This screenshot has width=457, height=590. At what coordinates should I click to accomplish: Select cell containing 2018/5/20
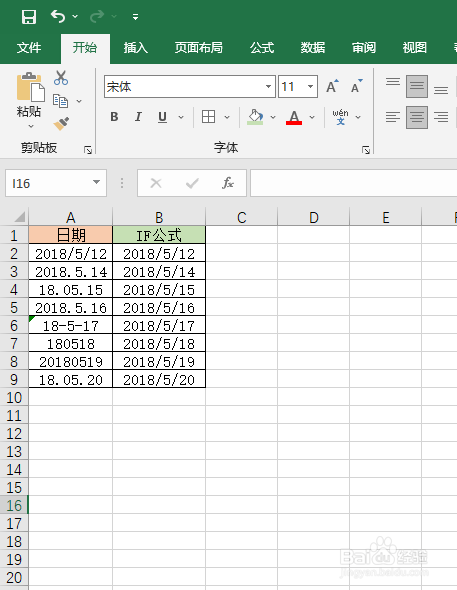tap(159, 380)
